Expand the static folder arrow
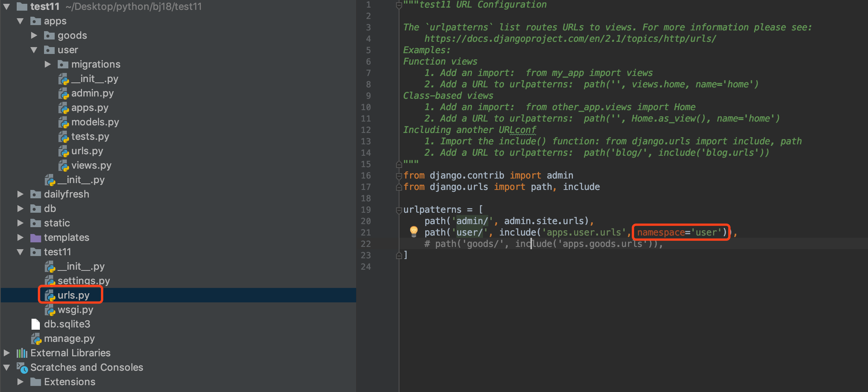This screenshot has height=392, width=868. tap(20, 223)
